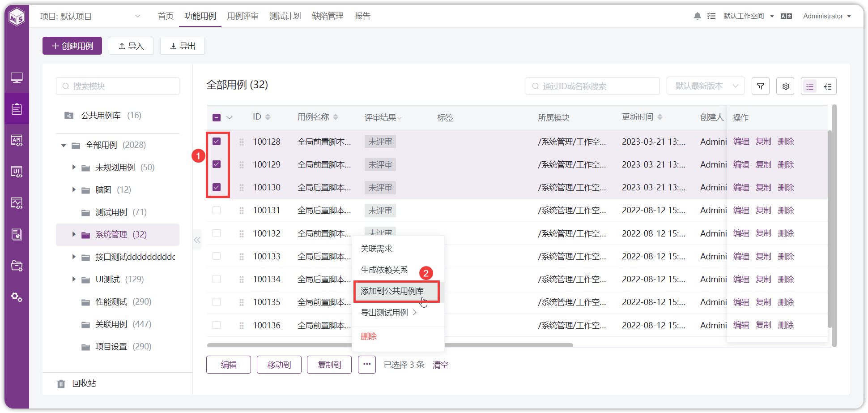This screenshot has width=868, height=413.
Task: Open the UI test sidebar icon
Action: tap(17, 172)
